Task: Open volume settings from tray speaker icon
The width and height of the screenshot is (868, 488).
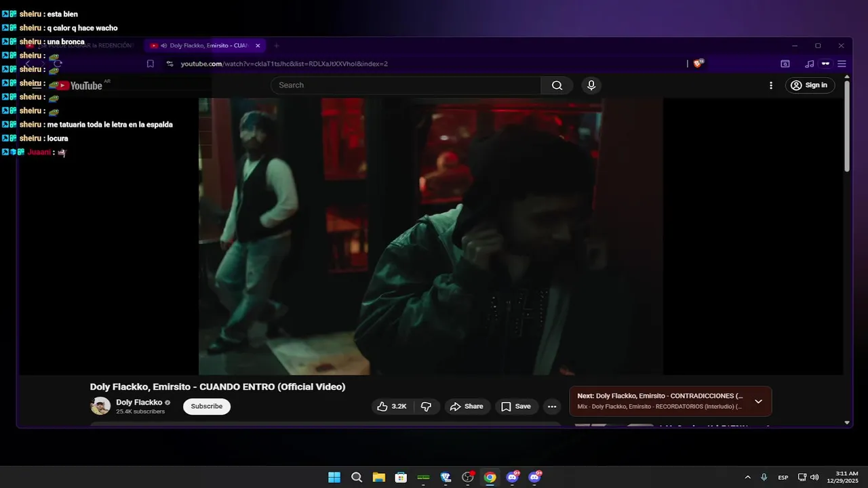Action: pos(814,477)
